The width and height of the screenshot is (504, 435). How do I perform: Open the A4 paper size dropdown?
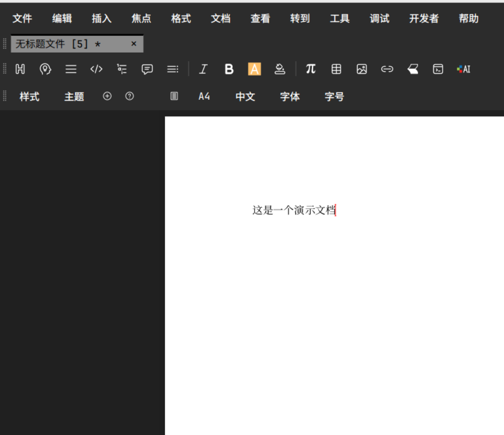coord(204,97)
